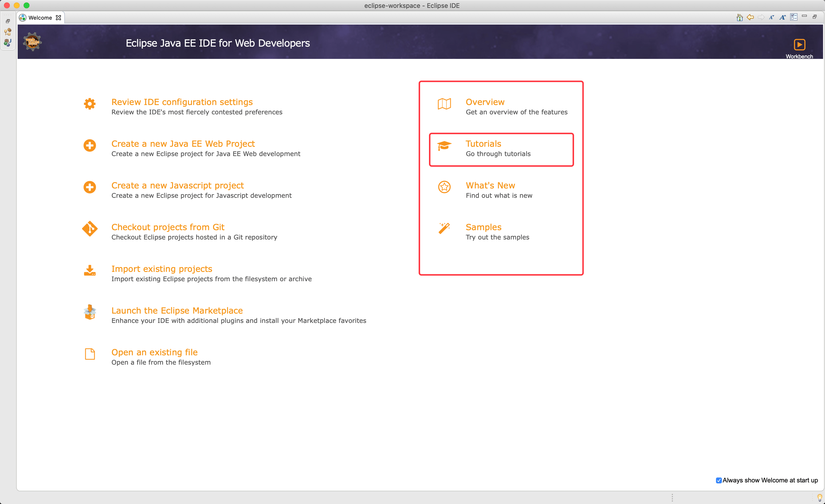Screen dimensions: 825x504
Task: Go back with the yellow left arrow
Action: pyautogui.click(x=750, y=17)
